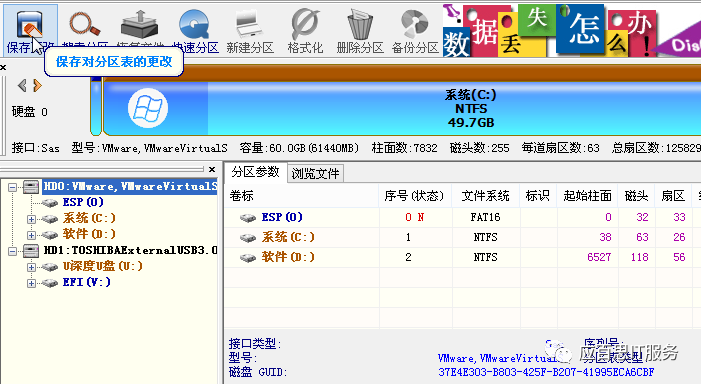Click the 文件系统 column header
The height and width of the screenshot is (384, 701).
(486, 196)
